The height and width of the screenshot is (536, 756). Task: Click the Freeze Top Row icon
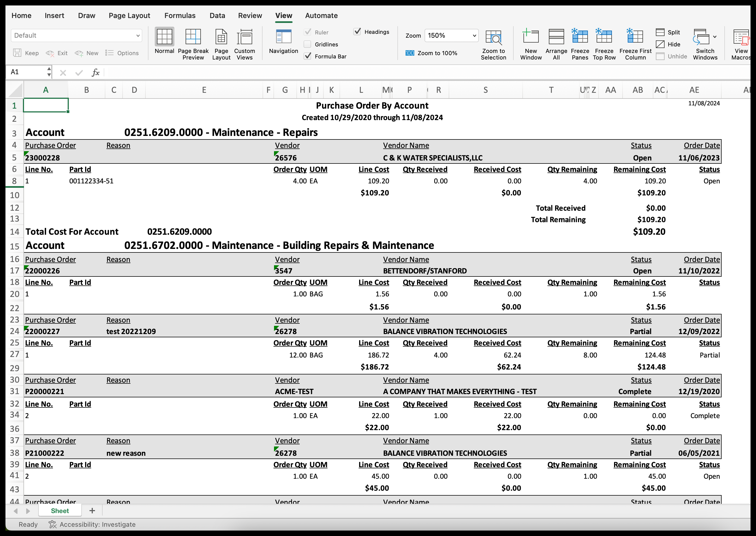(x=604, y=37)
